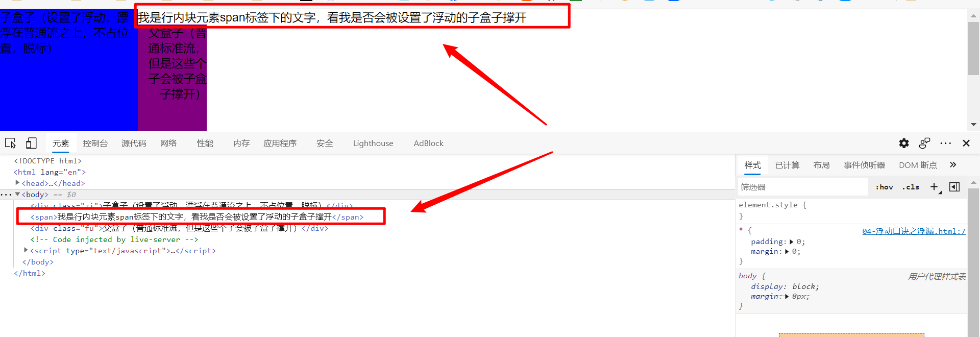The image size is (980, 337).
Task: Open source link 04-浮动口诀之浮漏.html:7
Action: (x=914, y=231)
